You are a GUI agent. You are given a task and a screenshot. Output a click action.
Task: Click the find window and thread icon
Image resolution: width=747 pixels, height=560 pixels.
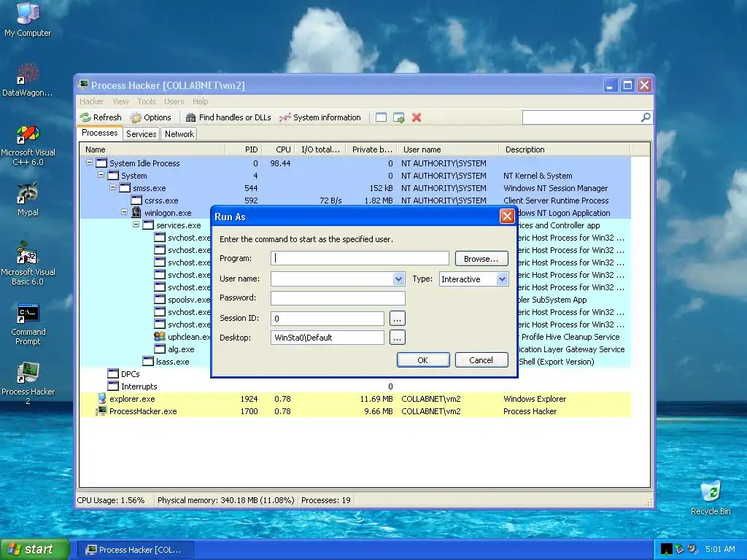click(x=399, y=117)
